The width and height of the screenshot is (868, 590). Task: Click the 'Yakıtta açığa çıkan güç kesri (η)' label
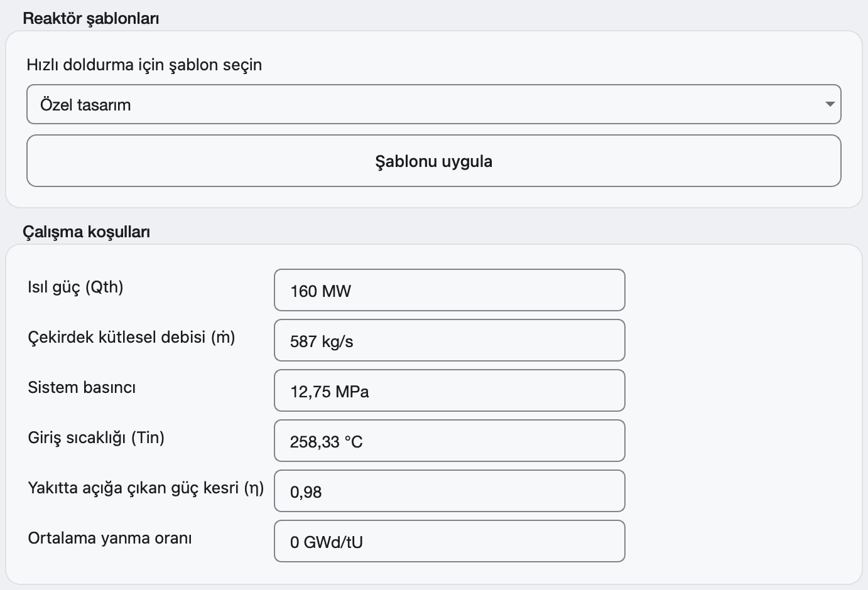coord(146,488)
